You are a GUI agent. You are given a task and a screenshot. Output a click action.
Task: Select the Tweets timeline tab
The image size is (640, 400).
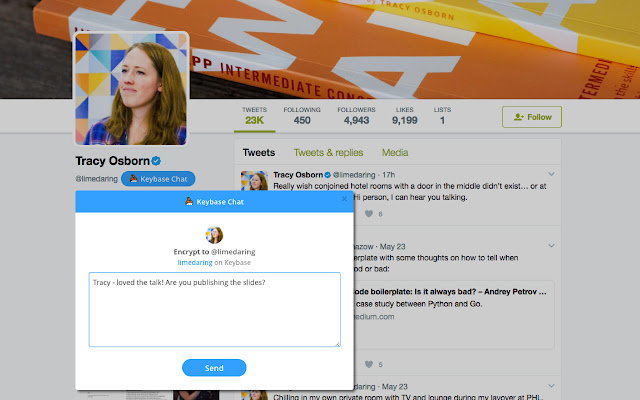point(259,153)
